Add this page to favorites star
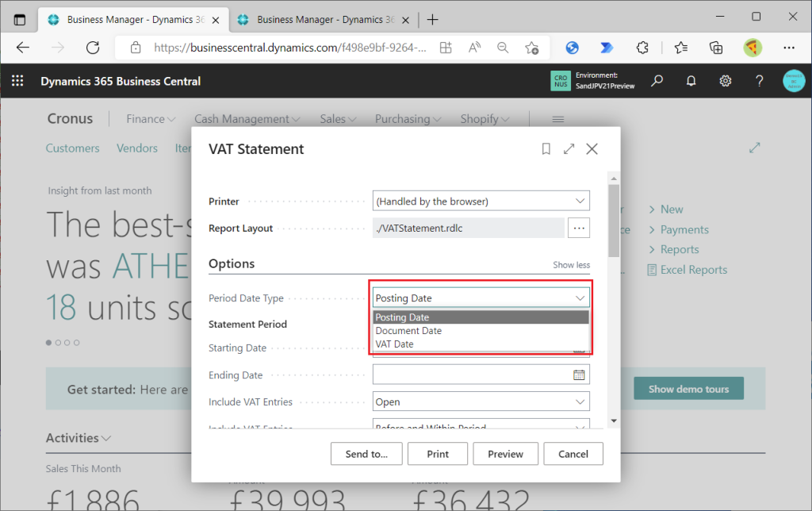 pyautogui.click(x=531, y=48)
